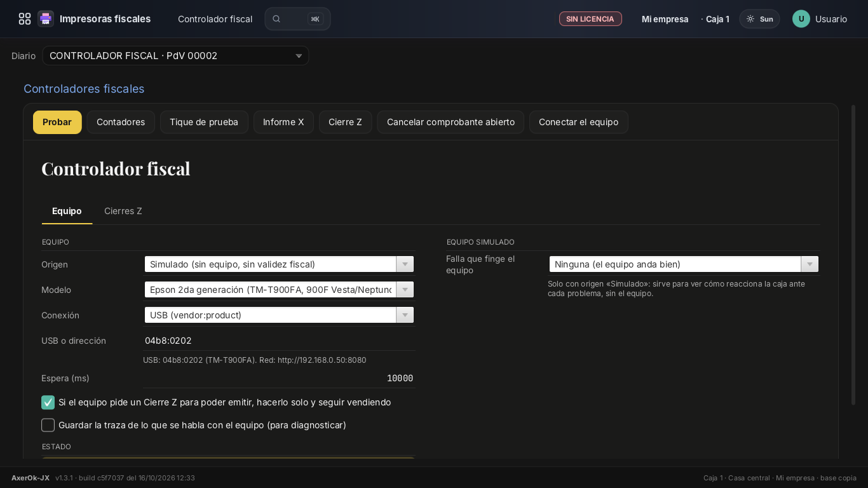Open Falla que finge el equipo dropdown

[x=684, y=264]
